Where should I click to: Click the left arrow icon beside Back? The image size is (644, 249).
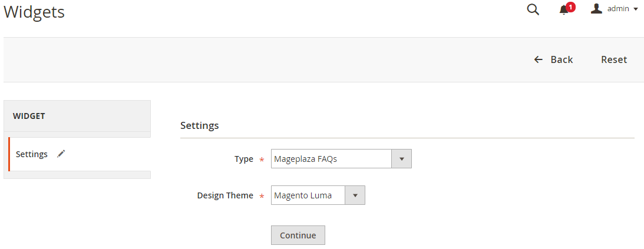pos(538,59)
